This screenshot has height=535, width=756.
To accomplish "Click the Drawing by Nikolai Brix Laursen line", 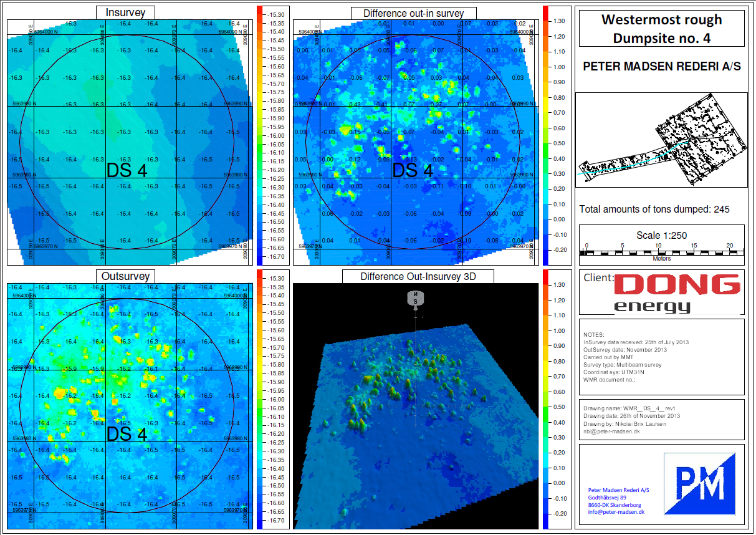I will (x=624, y=423).
